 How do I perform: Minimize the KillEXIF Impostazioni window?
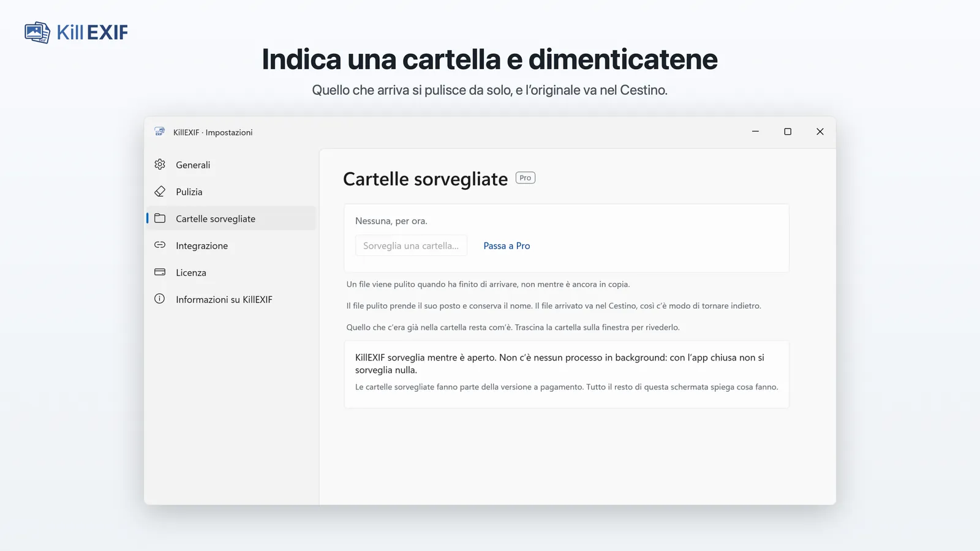pos(755,132)
